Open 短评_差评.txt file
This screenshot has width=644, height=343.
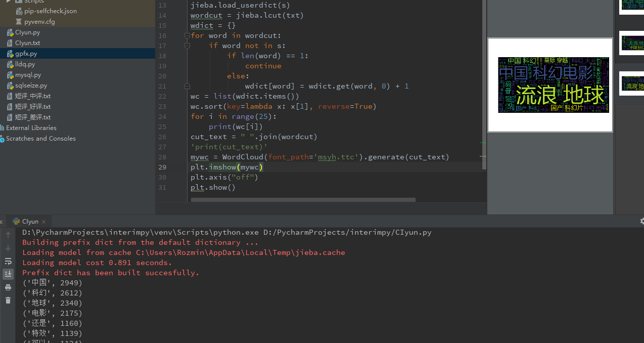[33, 117]
